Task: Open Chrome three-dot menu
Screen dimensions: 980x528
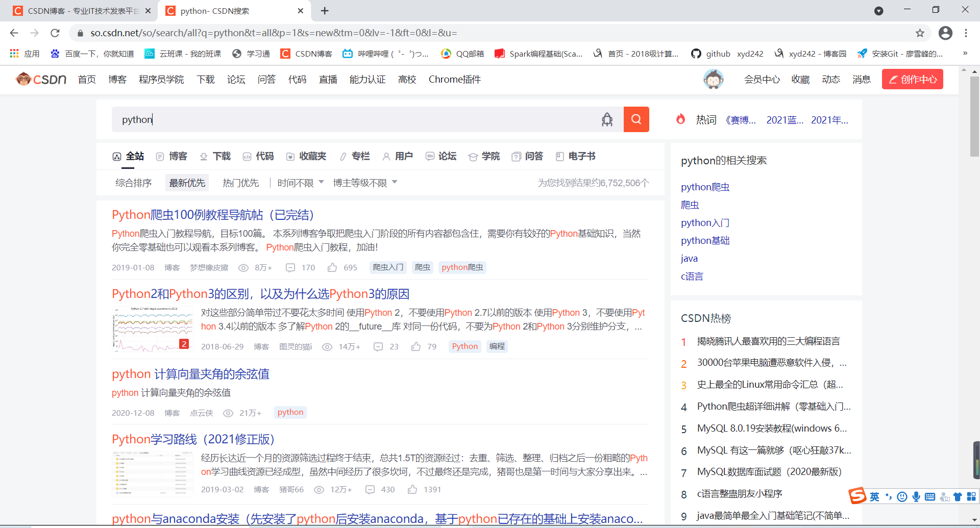Action: pos(966,33)
